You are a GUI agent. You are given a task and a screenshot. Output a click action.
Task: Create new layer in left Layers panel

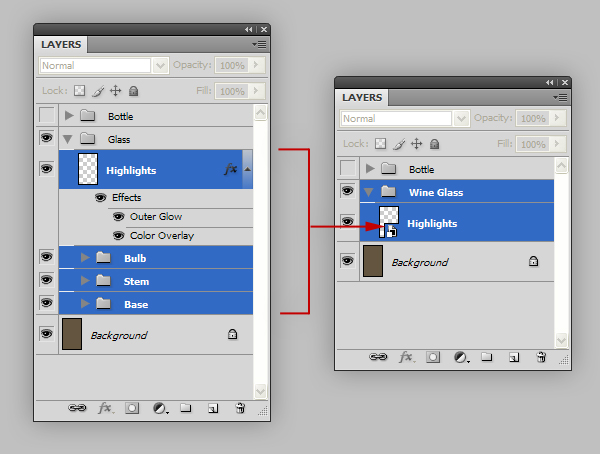tap(213, 408)
